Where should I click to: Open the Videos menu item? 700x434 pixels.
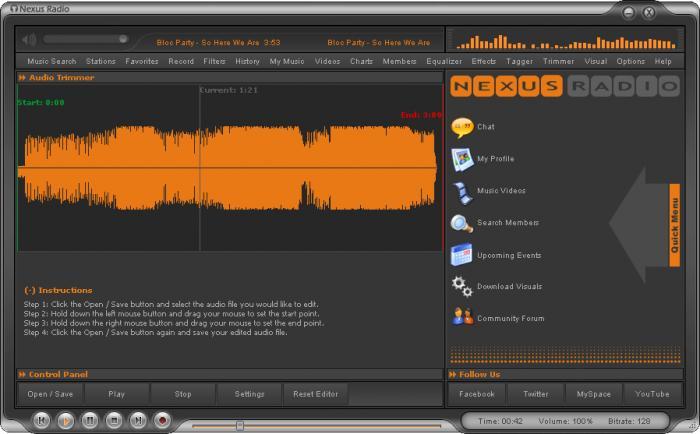[327, 61]
